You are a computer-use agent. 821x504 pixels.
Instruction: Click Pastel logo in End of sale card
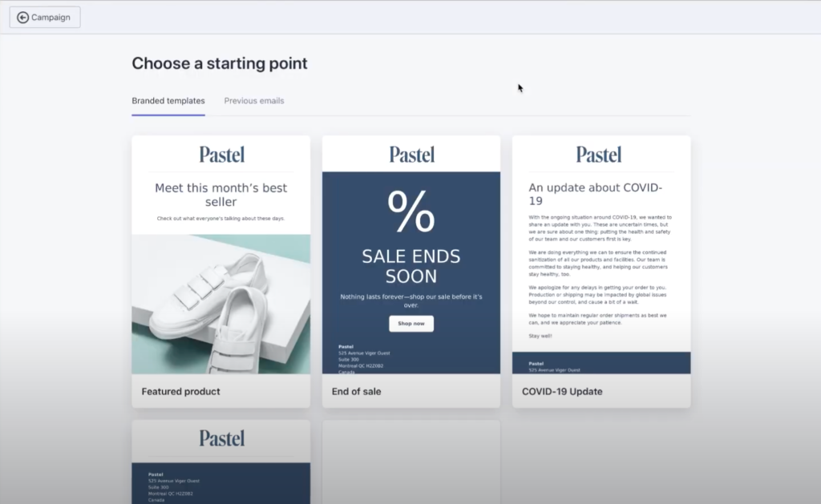411,155
